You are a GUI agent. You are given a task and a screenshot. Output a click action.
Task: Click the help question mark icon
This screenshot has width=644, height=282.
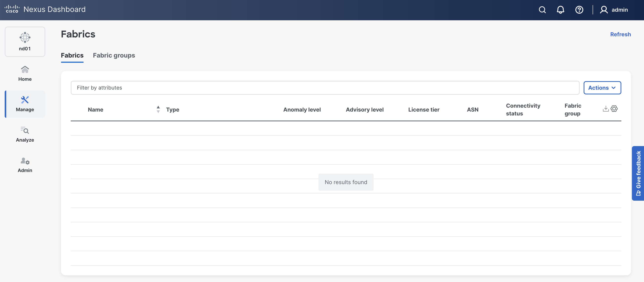(x=579, y=10)
